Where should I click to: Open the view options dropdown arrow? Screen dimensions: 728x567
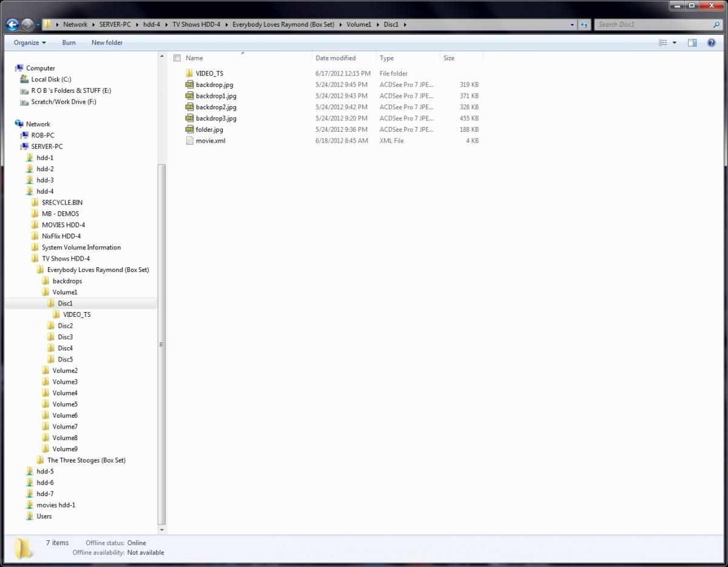click(x=674, y=42)
